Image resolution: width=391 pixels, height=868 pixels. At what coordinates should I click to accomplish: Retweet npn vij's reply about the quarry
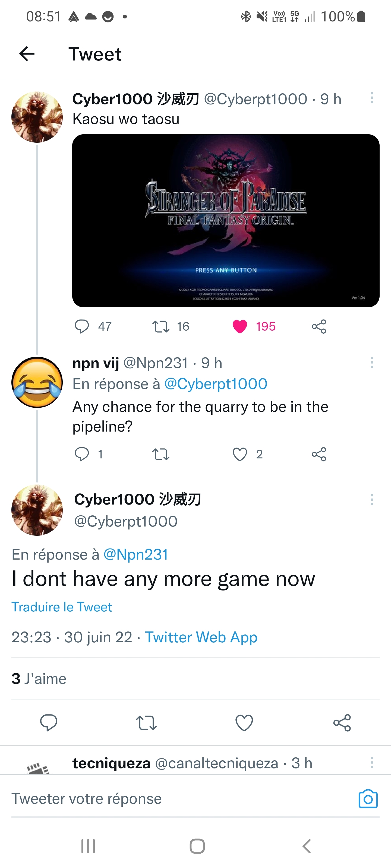click(x=161, y=454)
